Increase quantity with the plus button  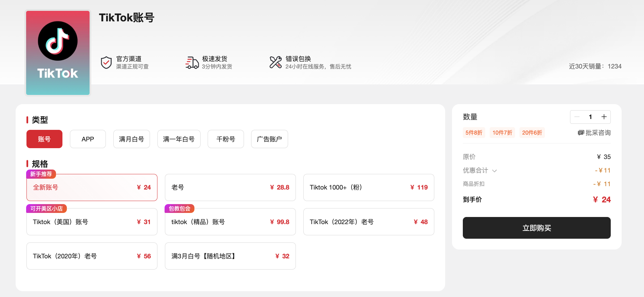point(604,117)
